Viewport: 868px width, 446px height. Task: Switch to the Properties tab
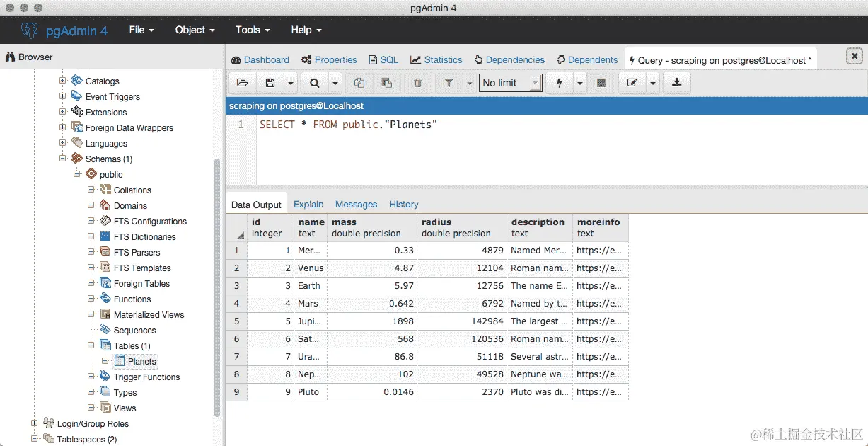tap(329, 60)
